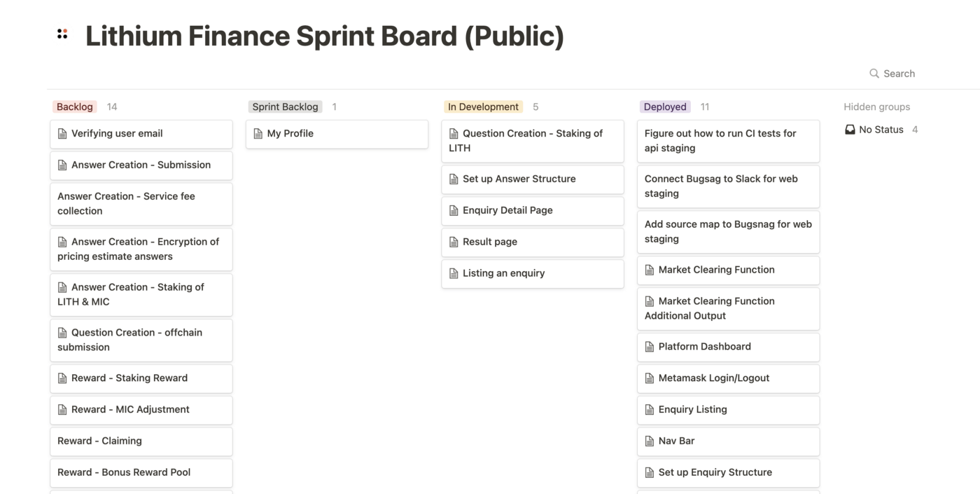The image size is (980, 494).
Task: Select the Sprint Backlog column label
Action: click(285, 107)
